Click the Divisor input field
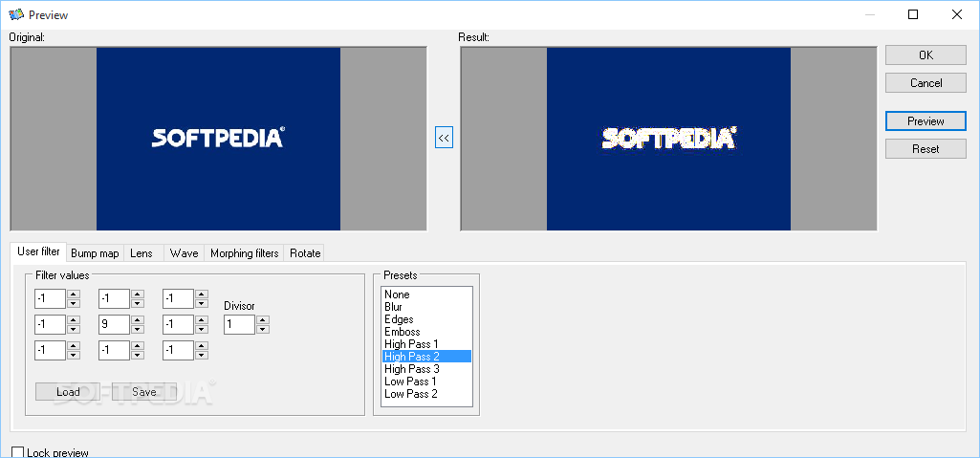The height and width of the screenshot is (458, 980). tap(239, 324)
